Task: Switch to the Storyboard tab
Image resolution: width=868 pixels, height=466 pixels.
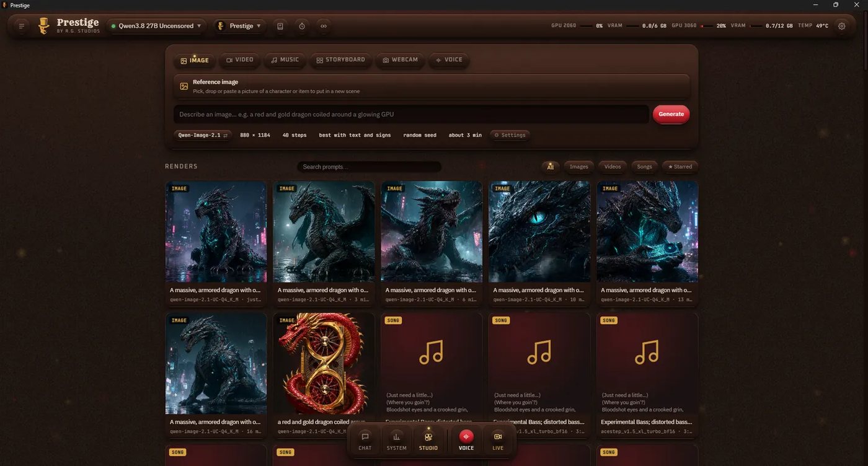Action: click(x=341, y=60)
